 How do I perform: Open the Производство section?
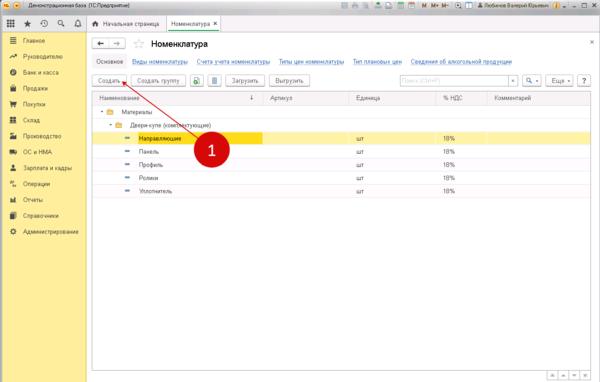click(x=43, y=136)
